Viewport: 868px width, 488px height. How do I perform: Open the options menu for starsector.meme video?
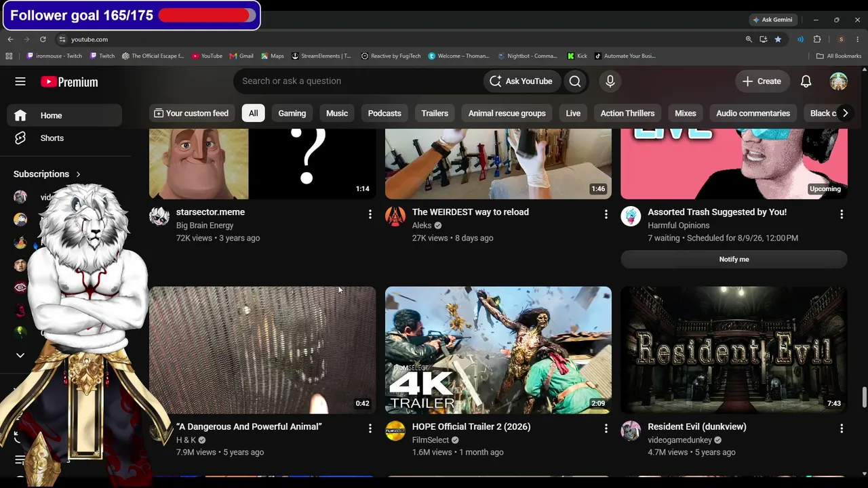tap(370, 214)
